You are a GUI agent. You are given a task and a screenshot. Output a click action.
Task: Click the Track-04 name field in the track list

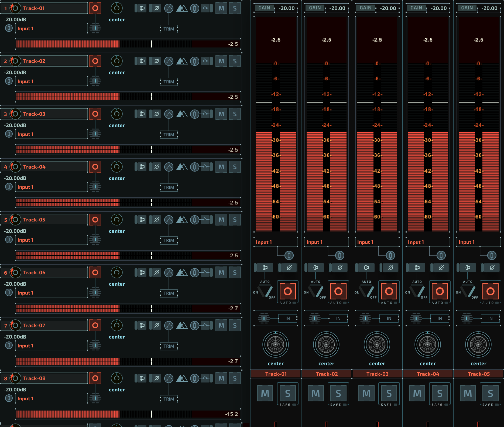click(x=54, y=167)
